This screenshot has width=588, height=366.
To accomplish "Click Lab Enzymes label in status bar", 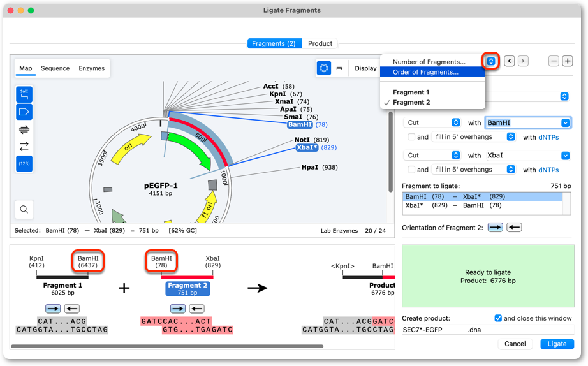I will click(x=339, y=231).
